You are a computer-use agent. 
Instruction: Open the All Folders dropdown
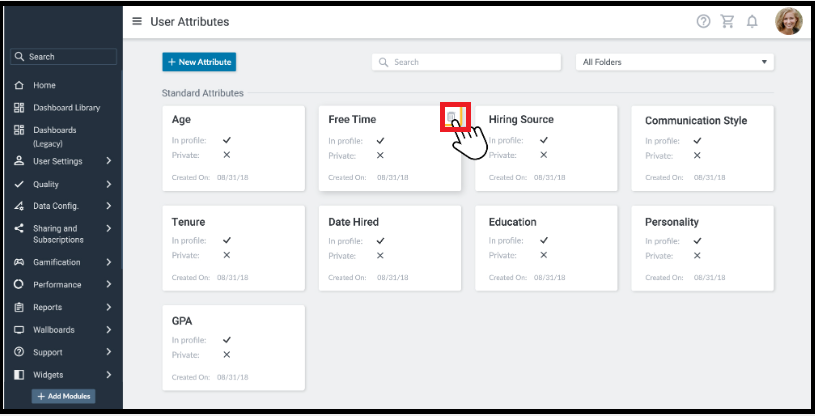pos(675,62)
